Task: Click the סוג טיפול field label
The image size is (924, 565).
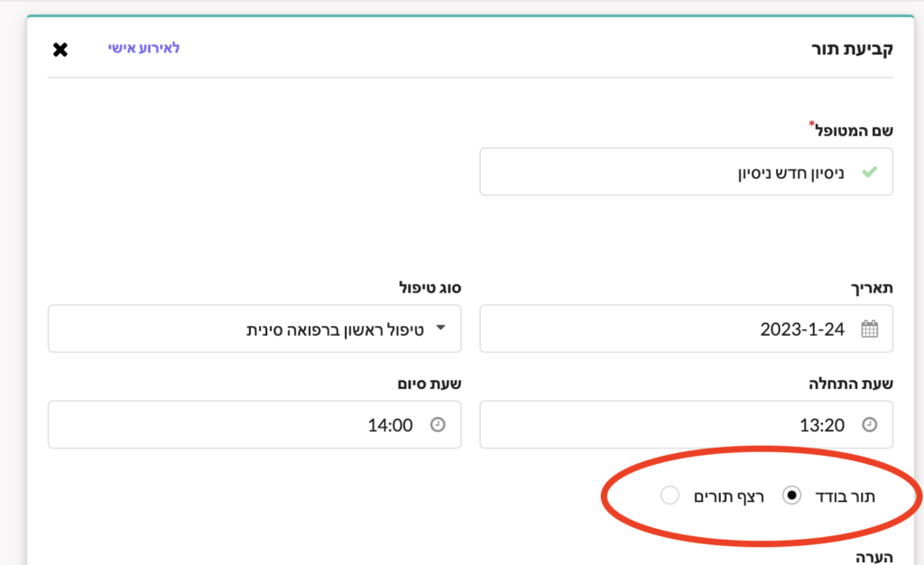Action: (x=430, y=288)
